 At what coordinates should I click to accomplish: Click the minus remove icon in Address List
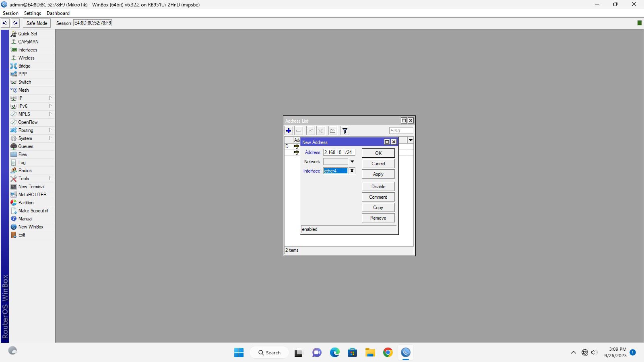[x=299, y=131]
